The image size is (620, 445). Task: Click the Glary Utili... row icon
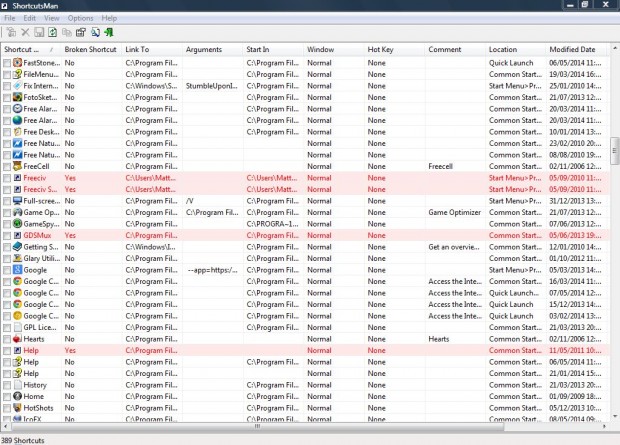click(x=17, y=258)
